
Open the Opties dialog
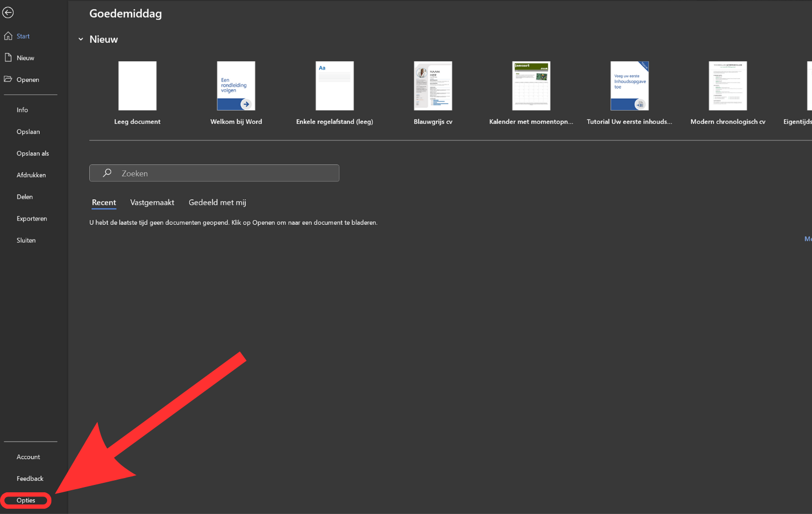(25, 500)
